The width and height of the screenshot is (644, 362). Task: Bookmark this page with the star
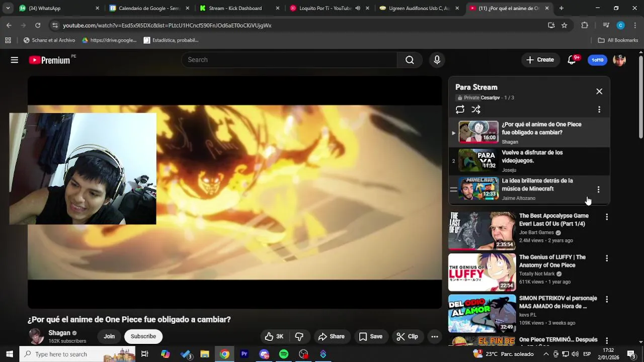565,25
